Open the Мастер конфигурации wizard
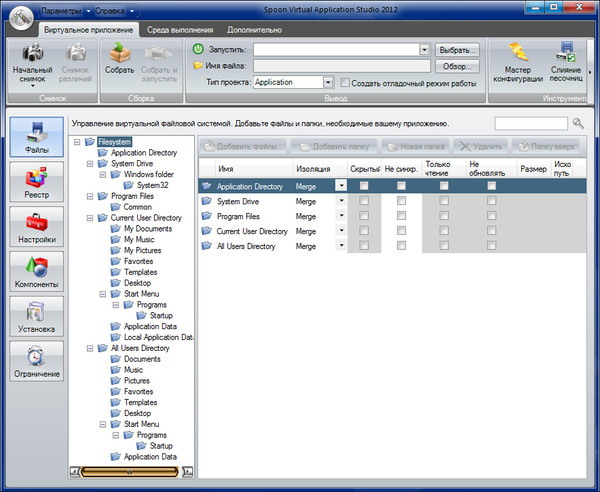The width and height of the screenshot is (600, 492). pyautogui.click(x=518, y=53)
